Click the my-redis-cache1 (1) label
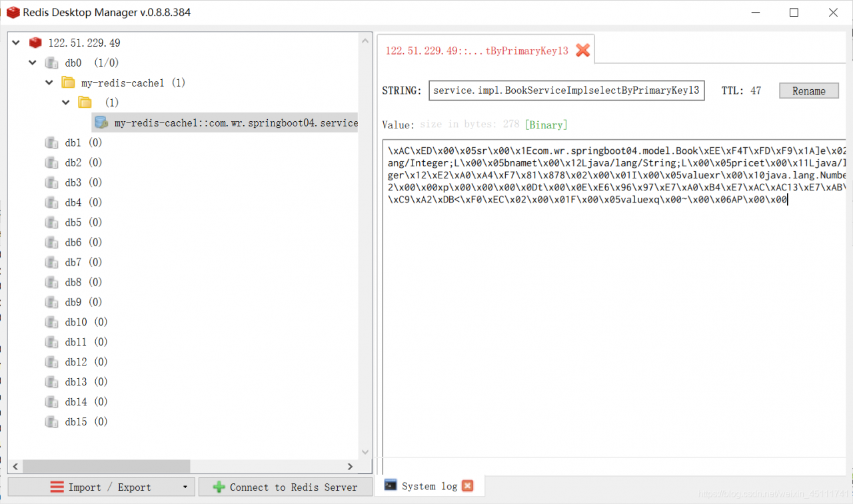The width and height of the screenshot is (853, 504). click(x=133, y=83)
